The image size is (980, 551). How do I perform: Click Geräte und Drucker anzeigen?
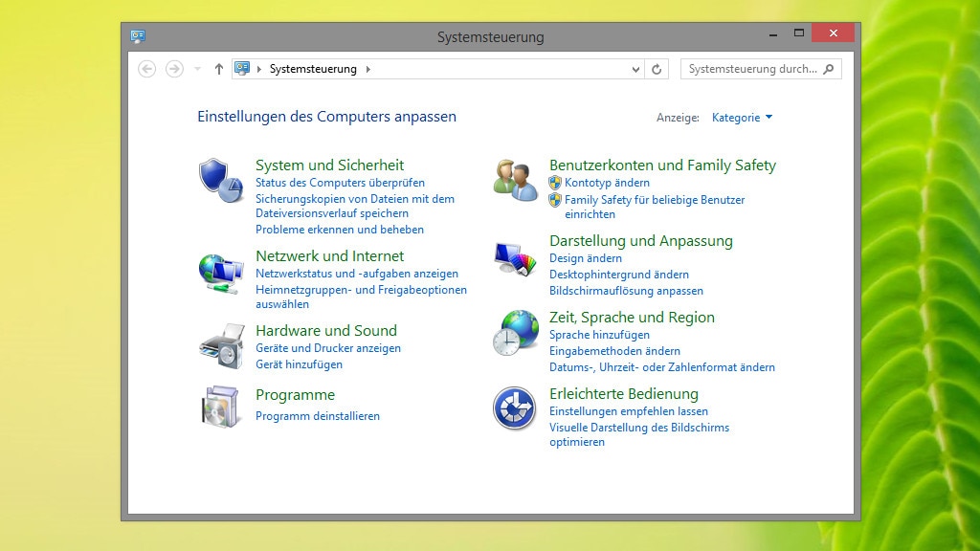tap(328, 348)
